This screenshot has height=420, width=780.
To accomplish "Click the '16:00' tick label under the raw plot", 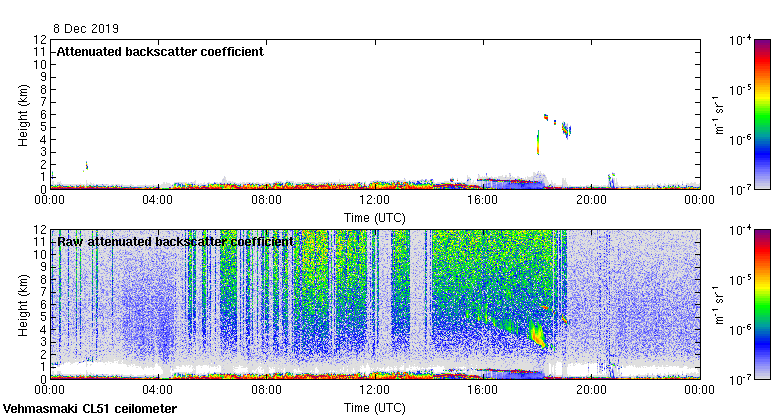I will (483, 390).
